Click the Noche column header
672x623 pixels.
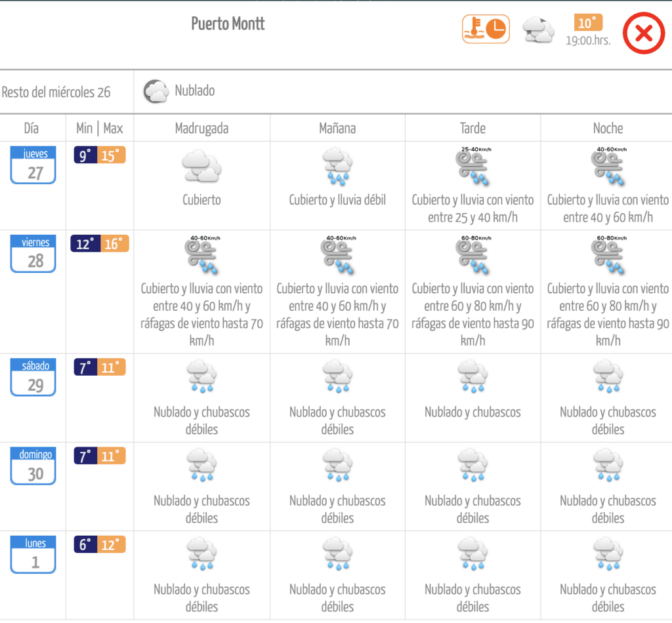(608, 128)
